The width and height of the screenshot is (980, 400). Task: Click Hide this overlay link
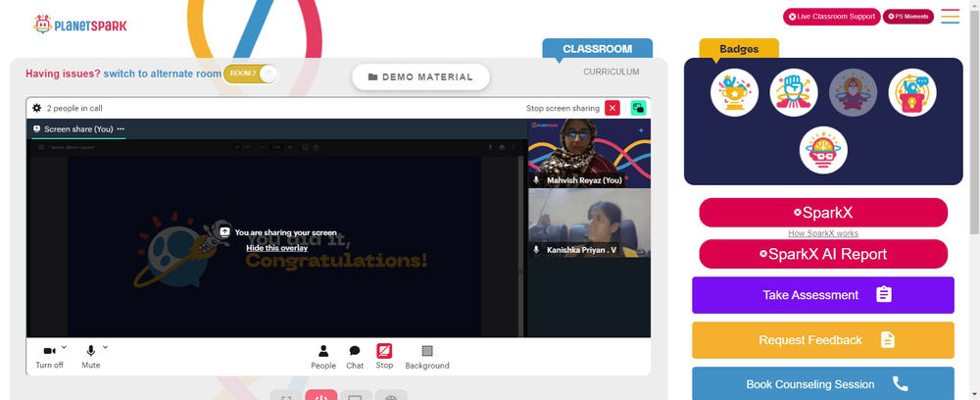[277, 248]
